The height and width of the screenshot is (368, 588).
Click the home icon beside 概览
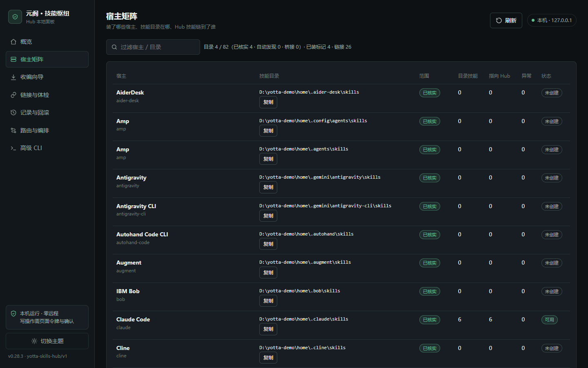(13, 42)
